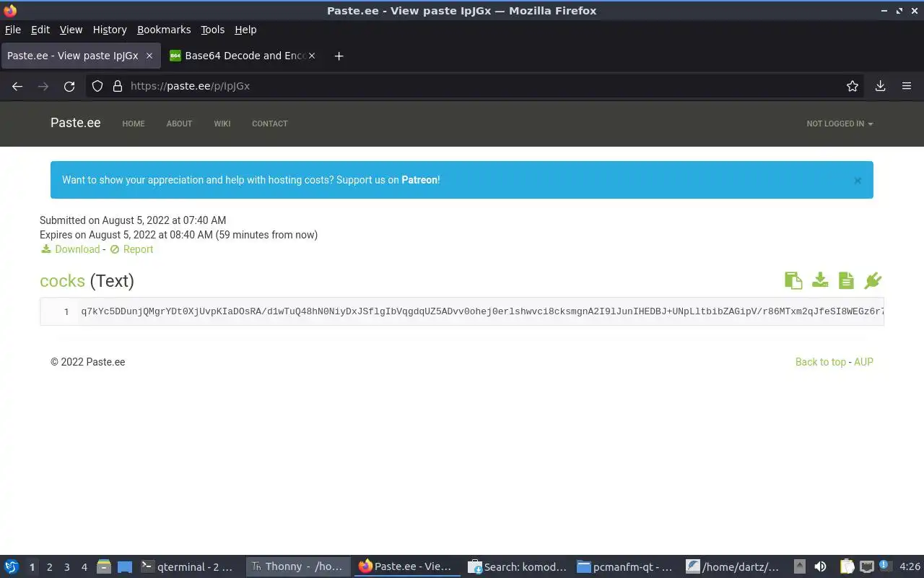The height and width of the screenshot is (578, 924).
Task: Switch to the Thonny taskbar window
Action: point(297,567)
